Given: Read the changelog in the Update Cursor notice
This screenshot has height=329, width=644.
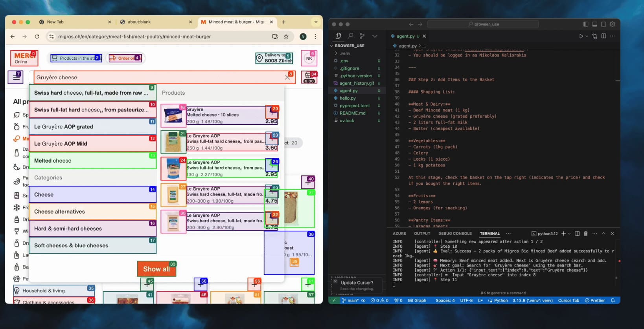Looking at the screenshot, I should click(x=357, y=289).
